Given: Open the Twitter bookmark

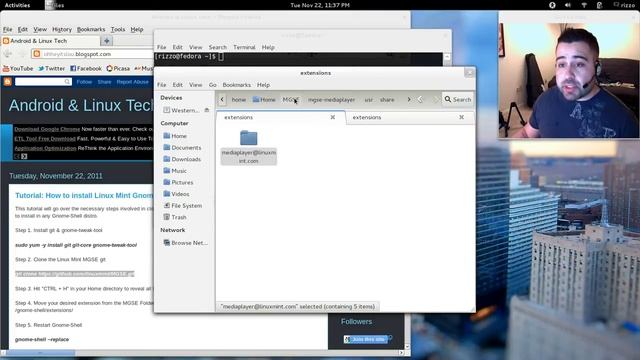Looking at the screenshot, I should (51, 69).
